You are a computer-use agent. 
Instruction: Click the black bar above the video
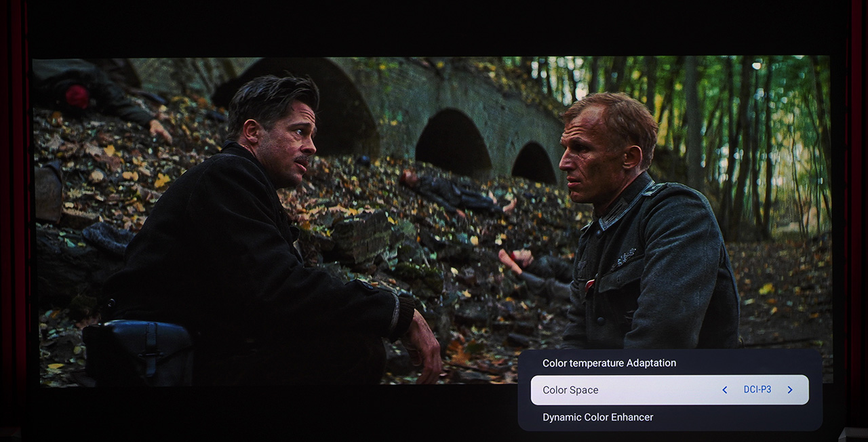coord(434,27)
